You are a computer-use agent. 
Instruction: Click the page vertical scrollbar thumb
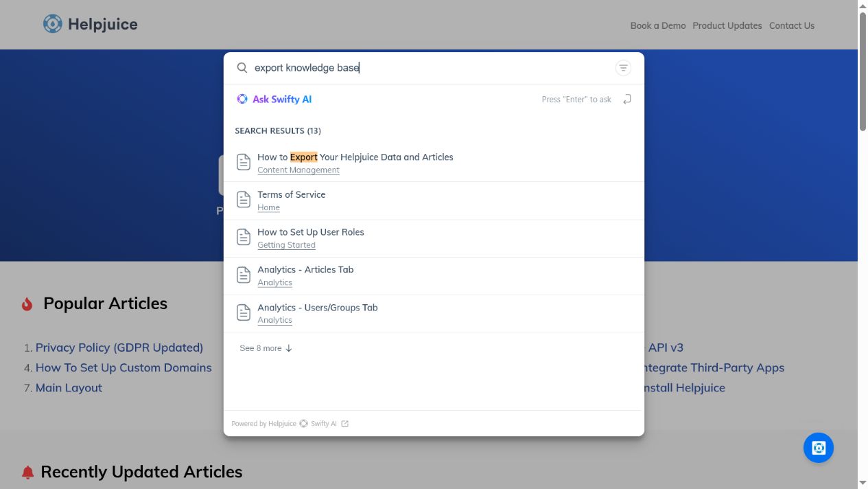coord(863,71)
